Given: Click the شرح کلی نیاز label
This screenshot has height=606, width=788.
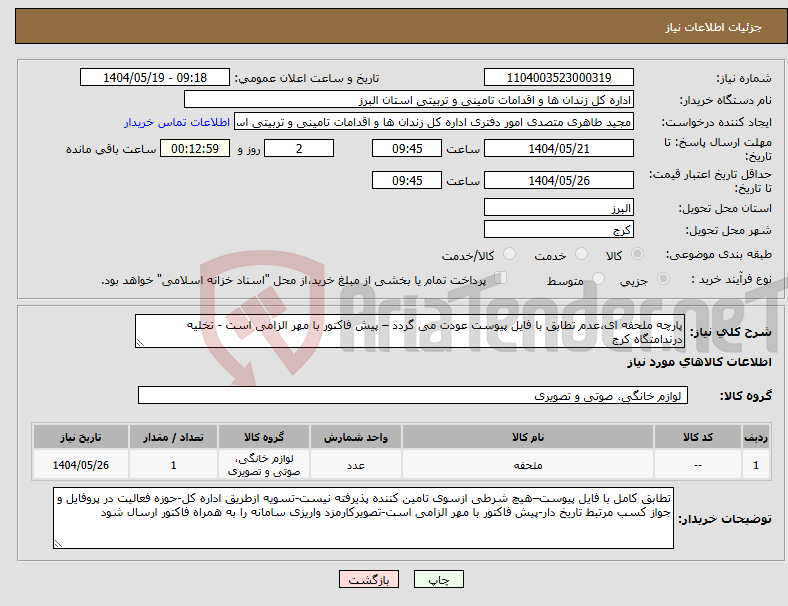Looking at the screenshot, I should (731, 332).
